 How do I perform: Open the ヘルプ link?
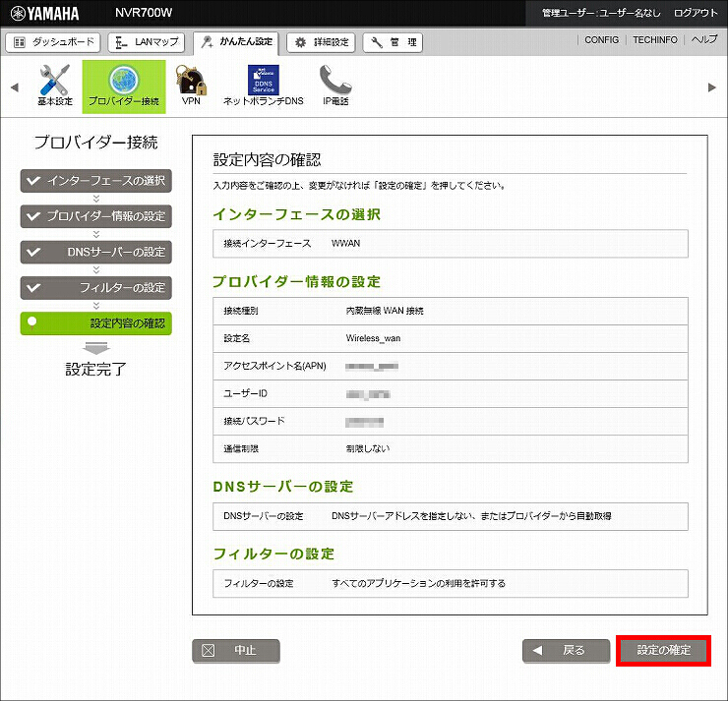click(x=704, y=40)
